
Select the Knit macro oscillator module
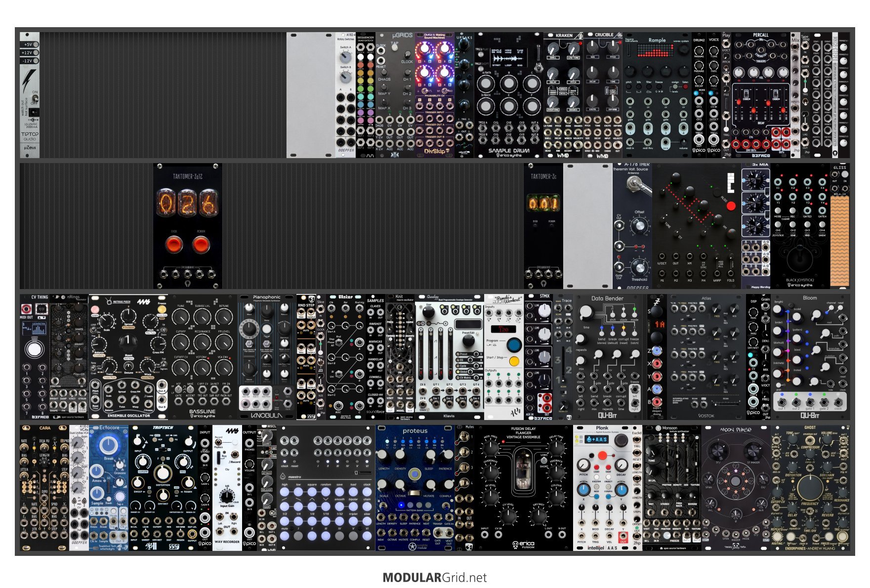tap(400, 357)
